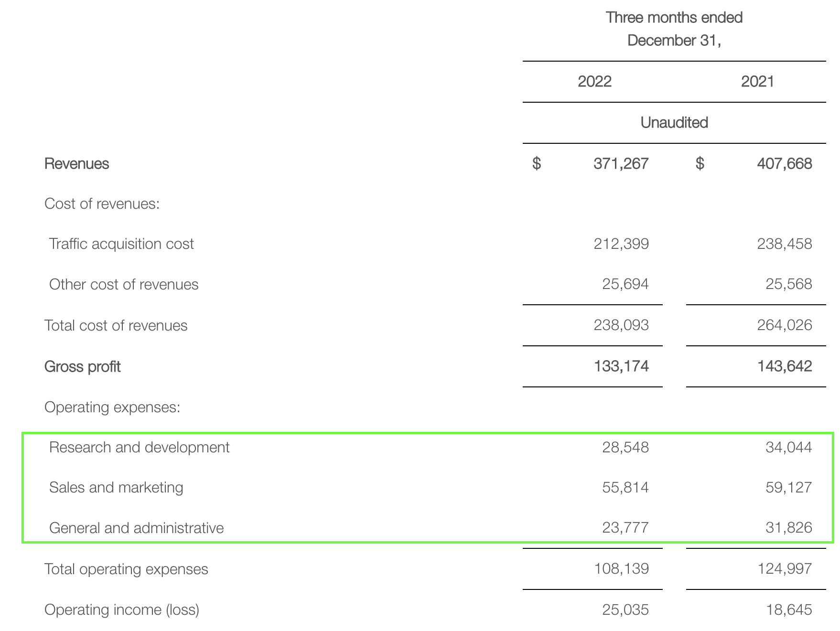Click the 'Revenues' row label
The width and height of the screenshot is (840, 631).
(x=76, y=164)
